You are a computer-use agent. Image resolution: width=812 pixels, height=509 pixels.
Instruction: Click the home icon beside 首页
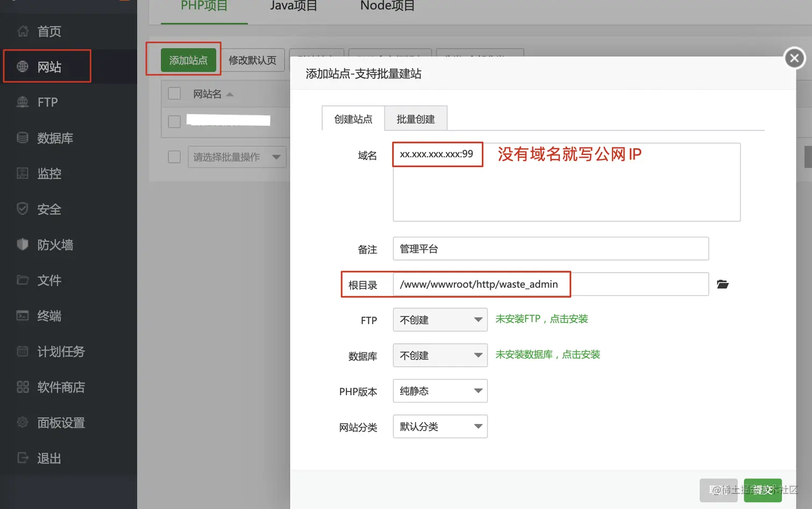[23, 31]
